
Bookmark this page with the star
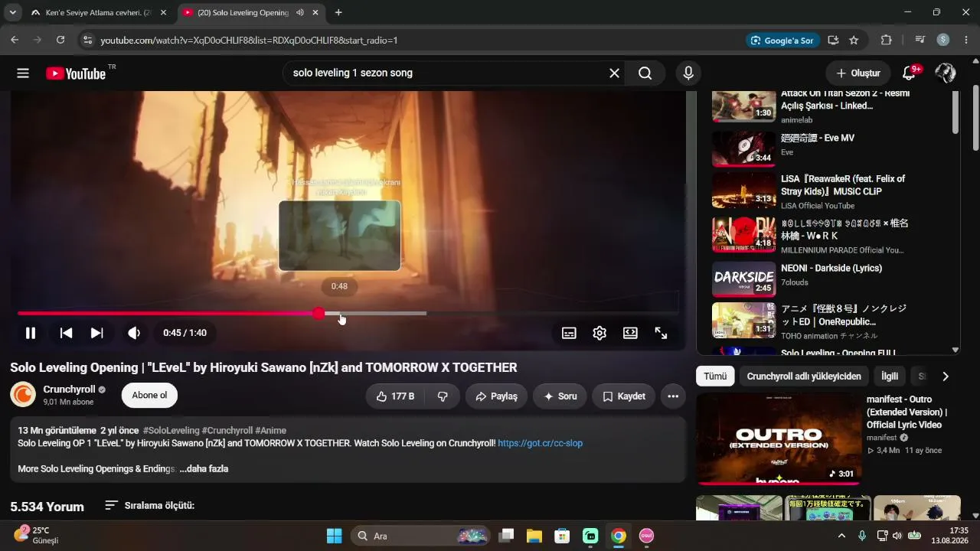[x=854, y=40]
